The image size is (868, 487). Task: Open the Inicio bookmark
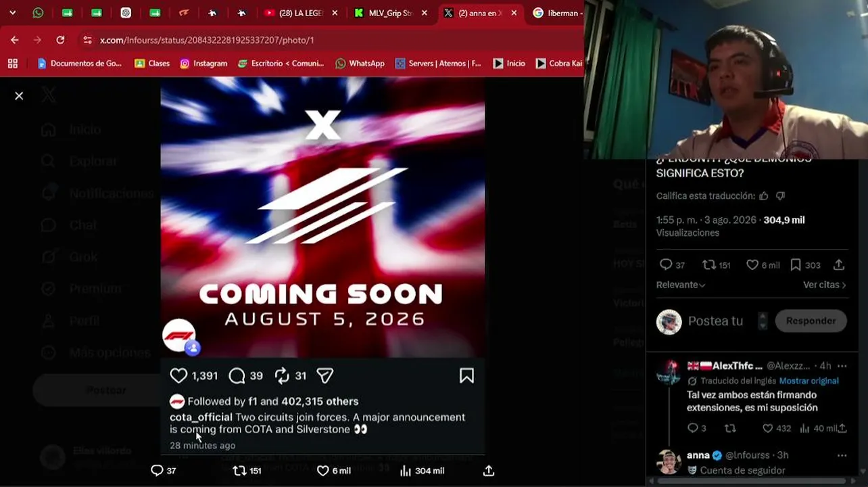point(509,64)
